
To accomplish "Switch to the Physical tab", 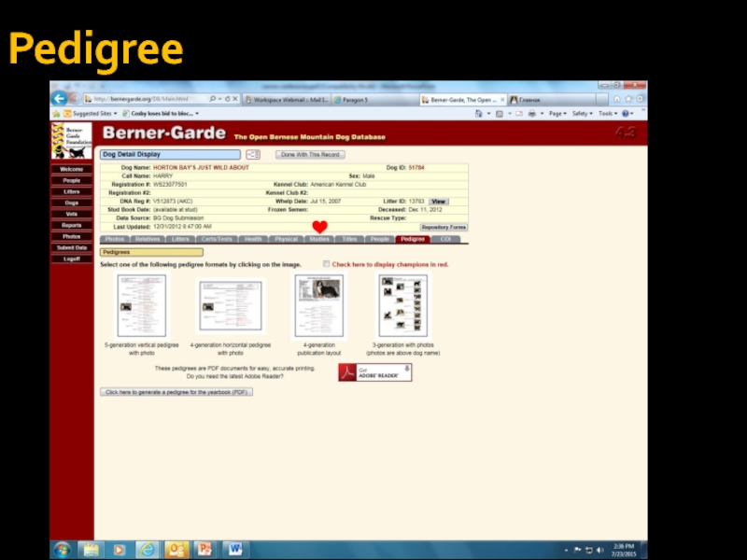I will 286,239.
